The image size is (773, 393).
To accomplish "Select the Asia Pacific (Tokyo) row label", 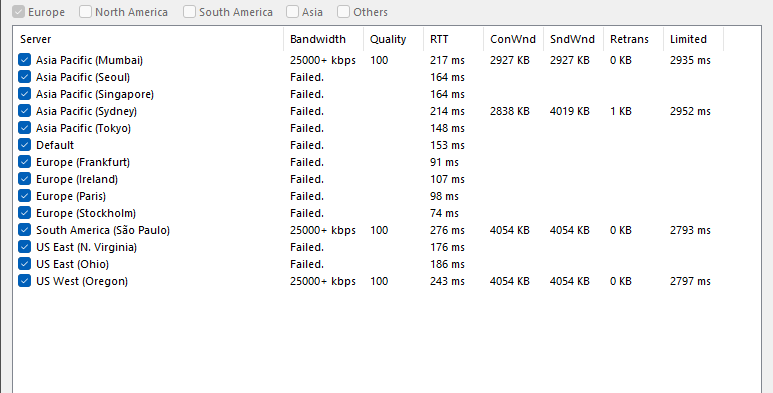I will pos(83,128).
